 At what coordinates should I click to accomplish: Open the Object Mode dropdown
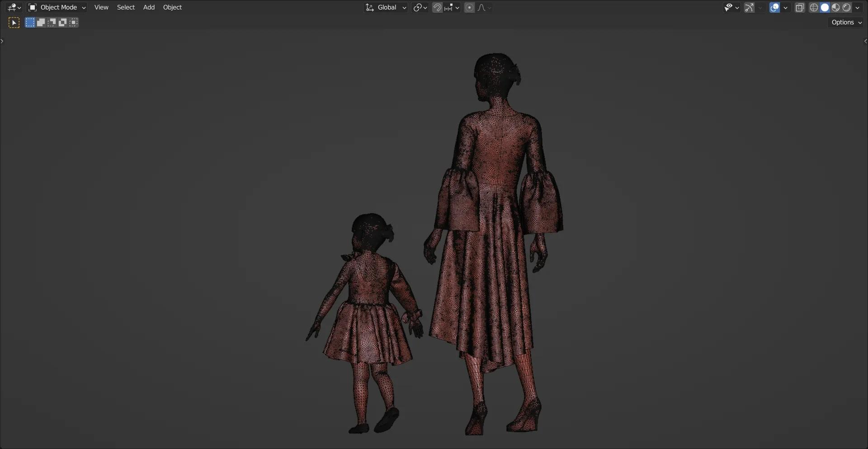(57, 7)
